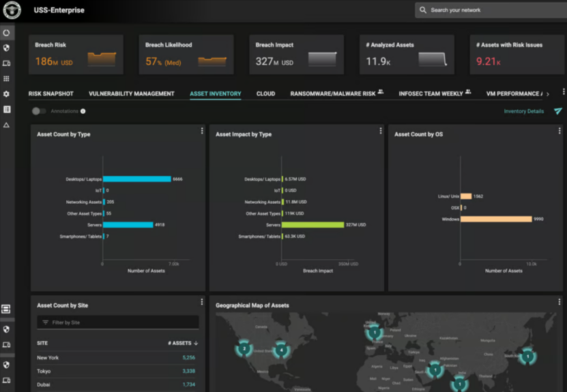Open the Breach Impact card

click(x=297, y=55)
